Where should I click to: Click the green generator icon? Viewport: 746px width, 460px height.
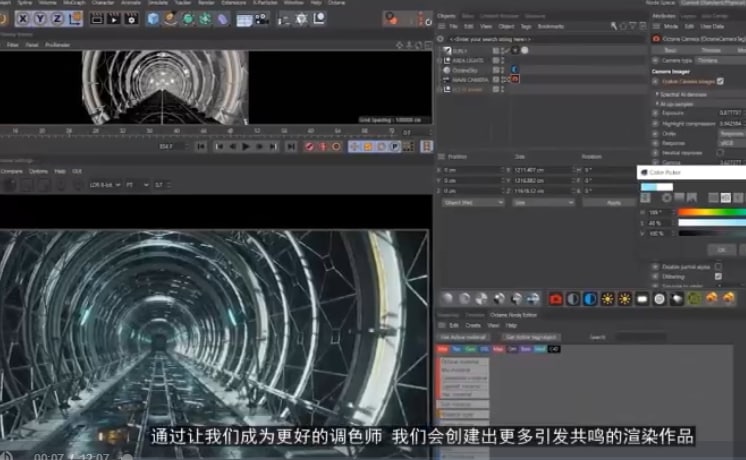(x=188, y=19)
